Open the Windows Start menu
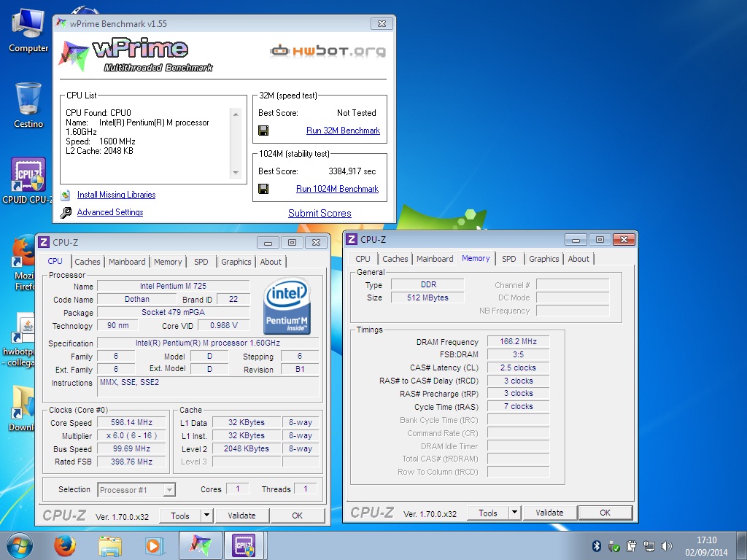This screenshot has height=560, width=747. tap(19, 545)
